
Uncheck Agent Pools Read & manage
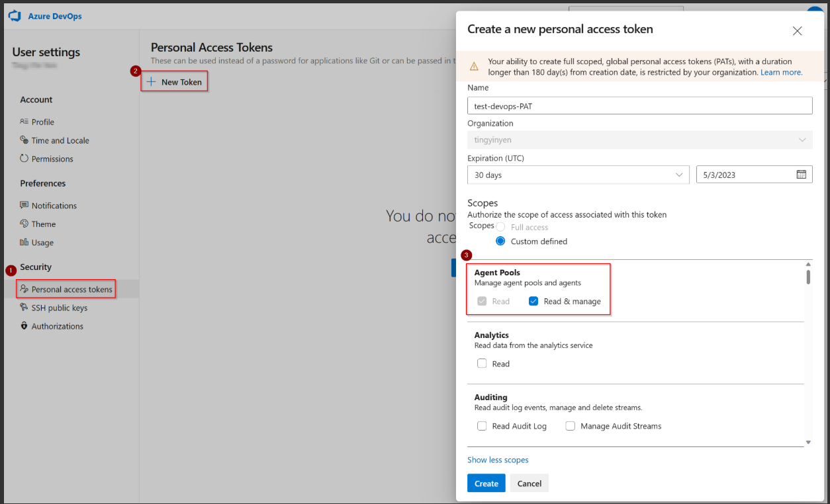[x=533, y=301]
